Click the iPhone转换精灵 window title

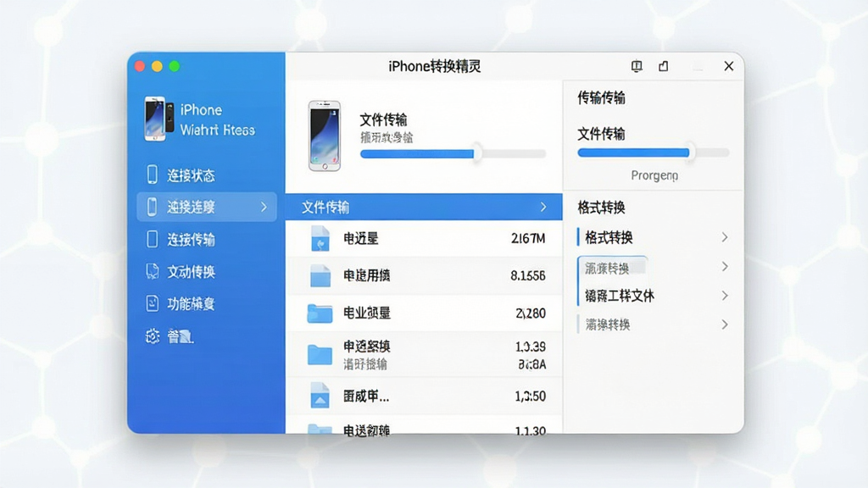(435, 66)
